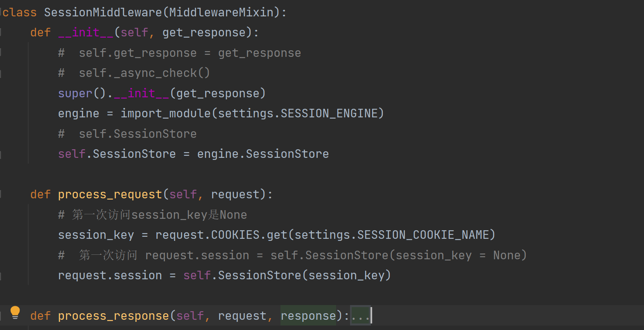Click get_response parameter in the __init__ signature
Image resolution: width=644 pixels, height=330 pixels.
204,32
